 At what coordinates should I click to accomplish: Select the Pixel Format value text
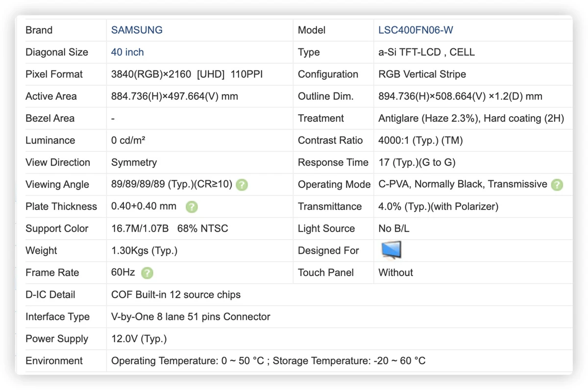pos(187,74)
